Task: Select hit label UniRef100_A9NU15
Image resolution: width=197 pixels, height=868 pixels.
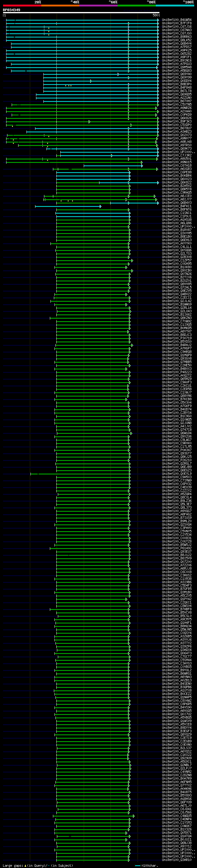Action: [177, 162]
